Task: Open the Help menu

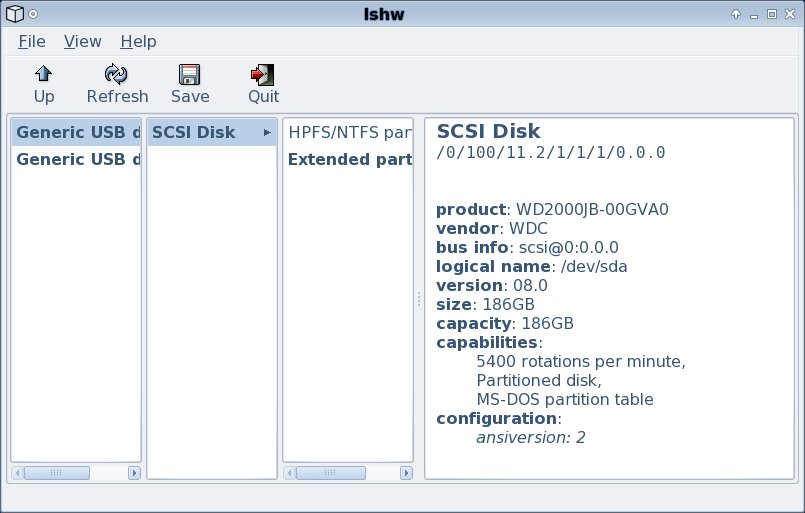Action: point(138,41)
